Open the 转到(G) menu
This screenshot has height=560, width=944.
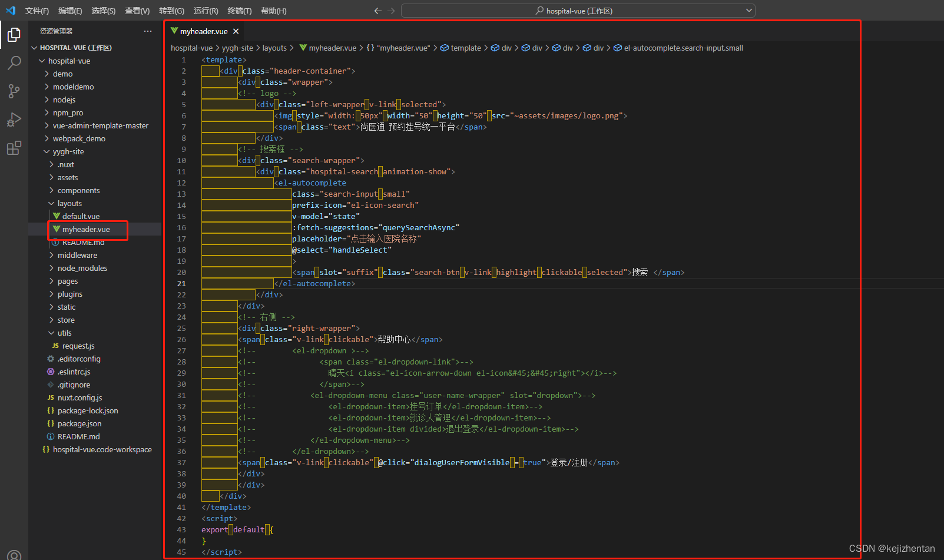tap(171, 11)
